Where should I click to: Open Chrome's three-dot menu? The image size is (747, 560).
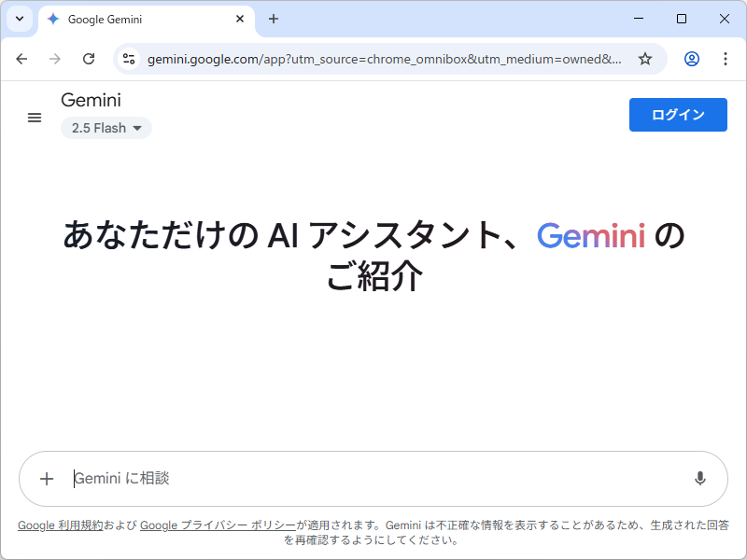(726, 58)
